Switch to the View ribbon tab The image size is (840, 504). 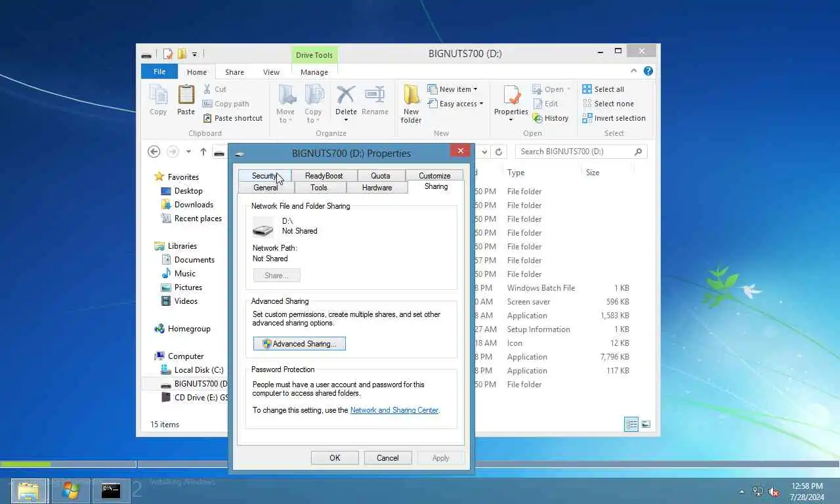coord(271,72)
